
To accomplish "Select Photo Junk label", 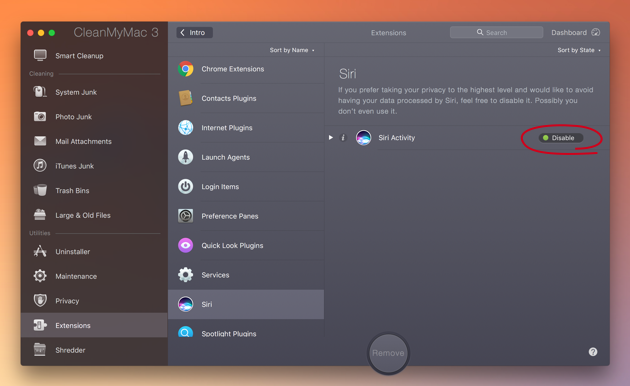I will (74, 117).
